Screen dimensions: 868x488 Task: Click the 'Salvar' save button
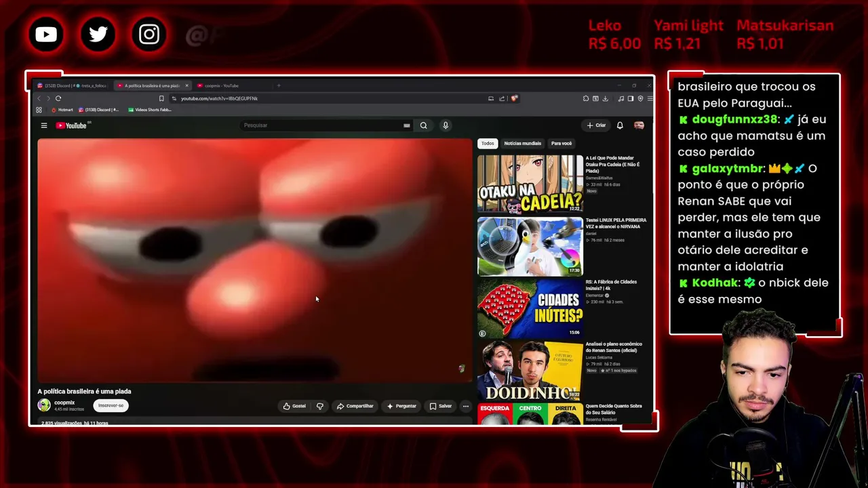[441, 406]
